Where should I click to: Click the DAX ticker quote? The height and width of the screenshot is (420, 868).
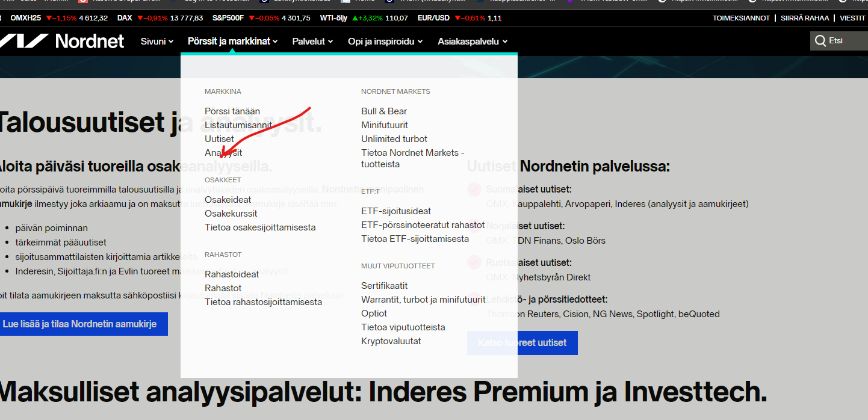[160, 18]
